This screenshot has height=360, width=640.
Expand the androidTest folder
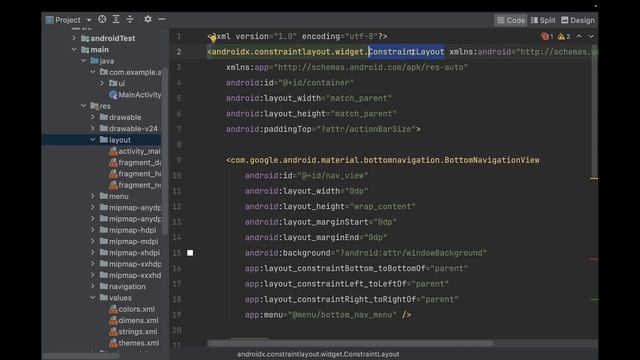pyautogui.click(x=74, y=38)
